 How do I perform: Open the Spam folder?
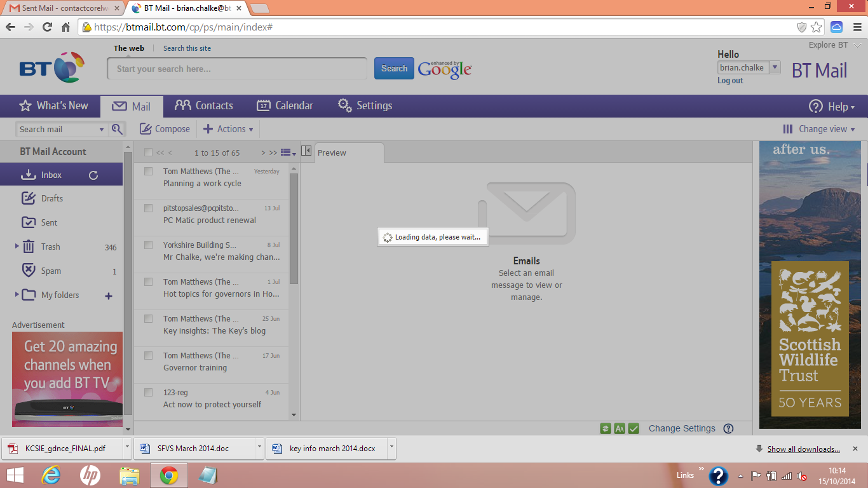coord(51,271)
